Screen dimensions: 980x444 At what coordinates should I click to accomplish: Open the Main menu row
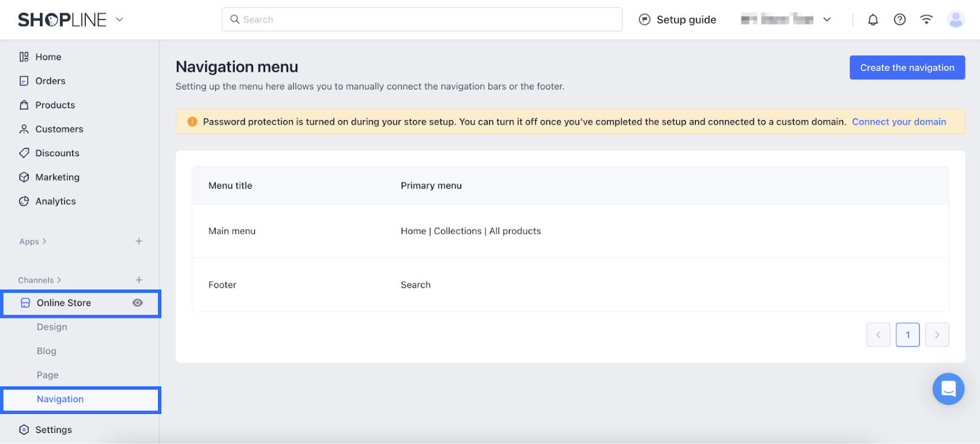click(x=570, y=231)
